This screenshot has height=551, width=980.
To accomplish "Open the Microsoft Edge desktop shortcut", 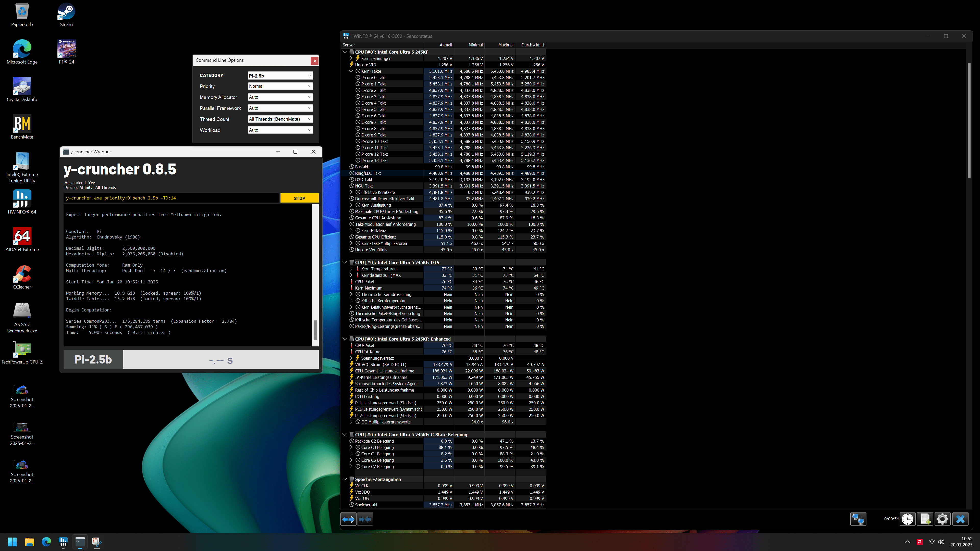I will tap(22, 52).
